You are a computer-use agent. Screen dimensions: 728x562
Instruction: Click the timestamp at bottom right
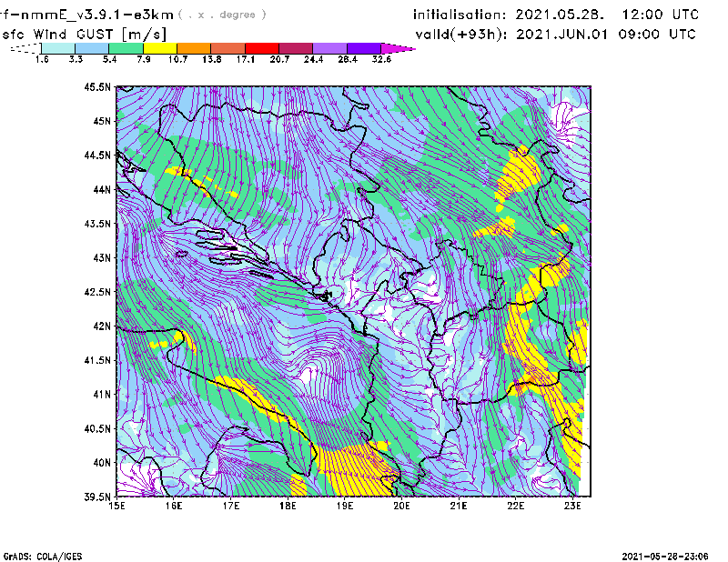(672, 556)
